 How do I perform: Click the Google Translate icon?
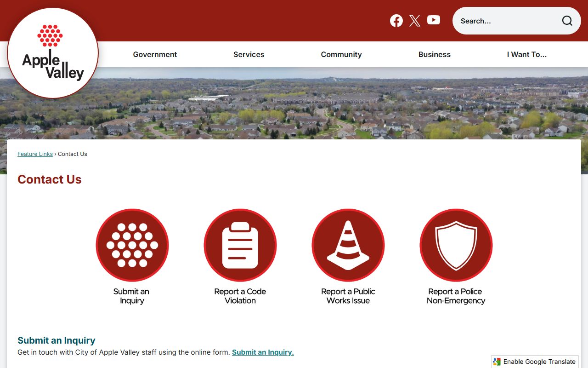(497, 362)
